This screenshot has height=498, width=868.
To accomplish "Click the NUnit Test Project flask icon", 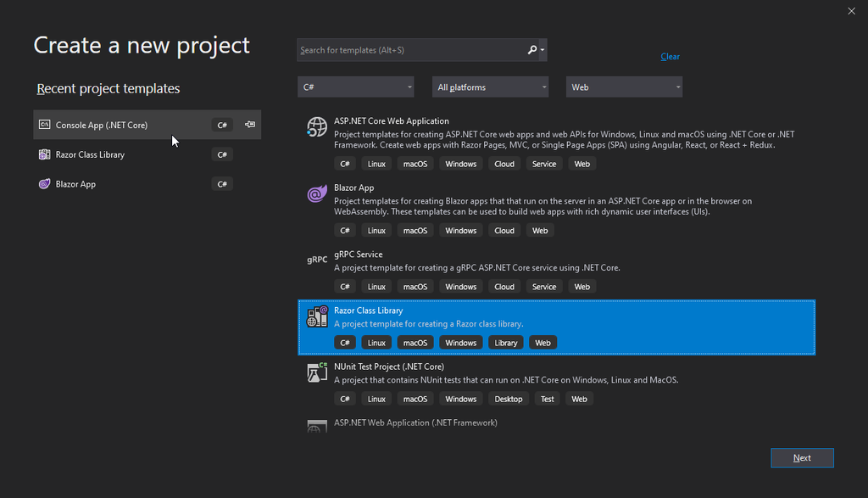I will [317, 372].
